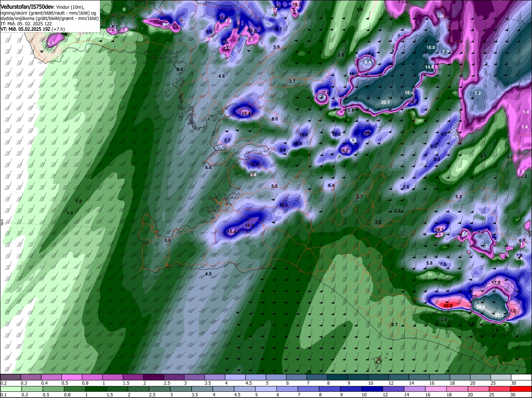Click the white 7.3 value on the map

tap(446, 52)
